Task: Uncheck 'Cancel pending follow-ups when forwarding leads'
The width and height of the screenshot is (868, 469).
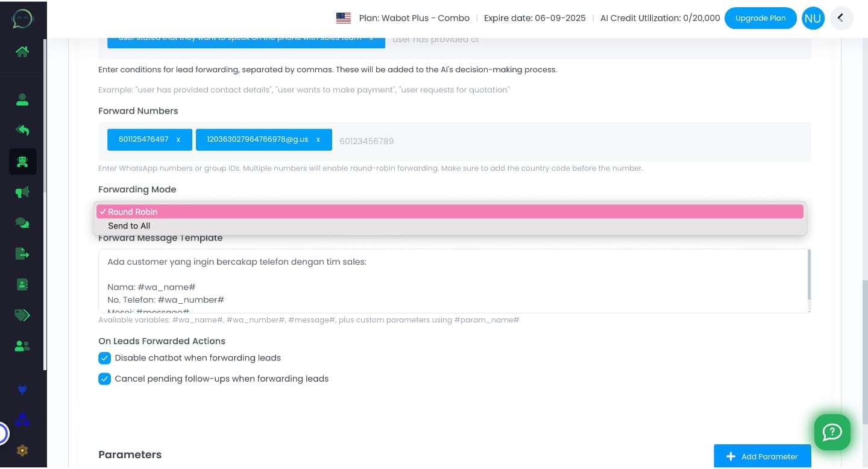Action: (104, 379)
